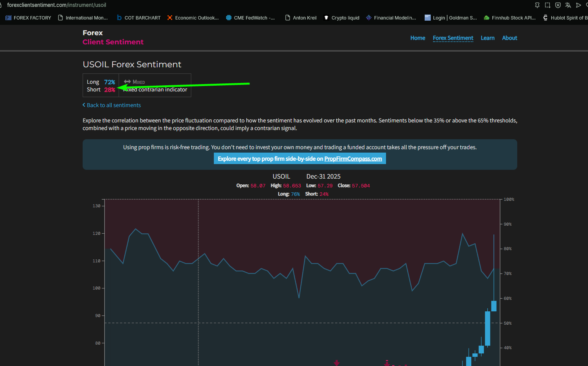Click the pin icon in browser toolbar
This screenshot has width=588, height=366.
coord(537,5)
